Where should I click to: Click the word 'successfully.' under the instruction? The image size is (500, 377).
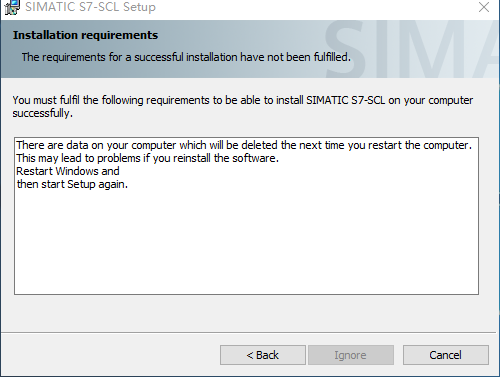click(42, 113)
